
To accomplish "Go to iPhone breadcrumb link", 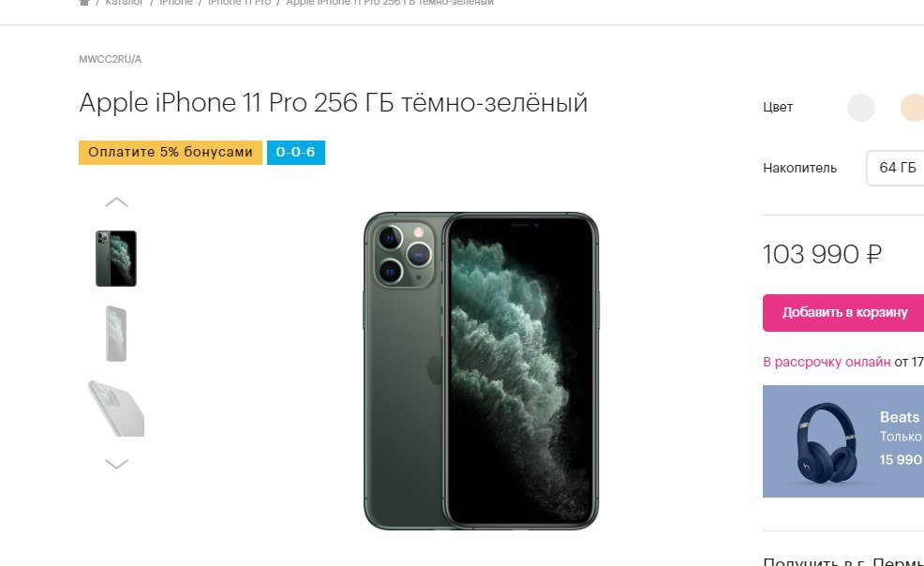I will 176,3.
